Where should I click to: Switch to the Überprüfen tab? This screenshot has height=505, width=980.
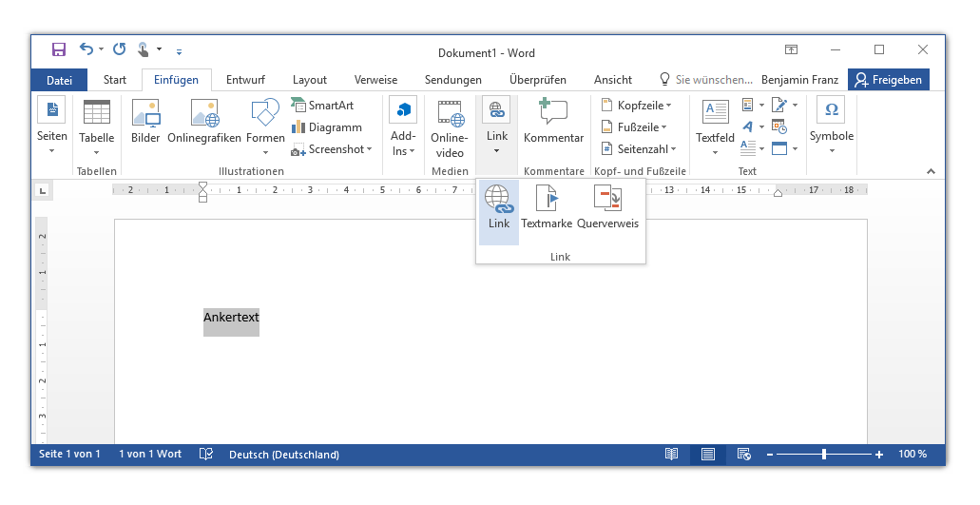click(x=537, y=80)
